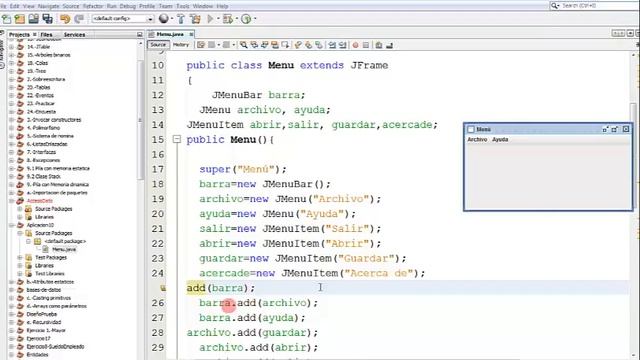Image resolution: width=640 pixels, height=360 pixels.
Task: Select the Menu.java editor tab
Action: [170, 34]
